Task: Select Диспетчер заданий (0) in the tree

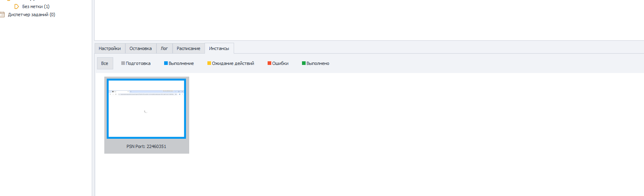Action: [32, 15]
